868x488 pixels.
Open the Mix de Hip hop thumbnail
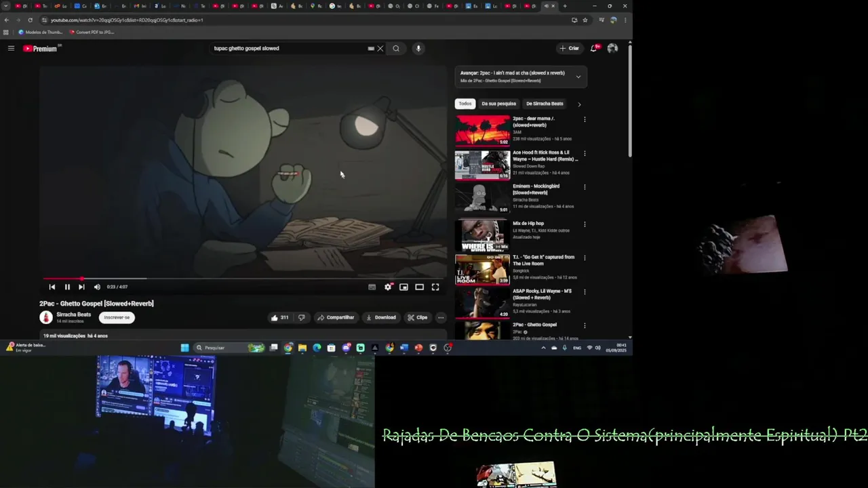[482, 235]
